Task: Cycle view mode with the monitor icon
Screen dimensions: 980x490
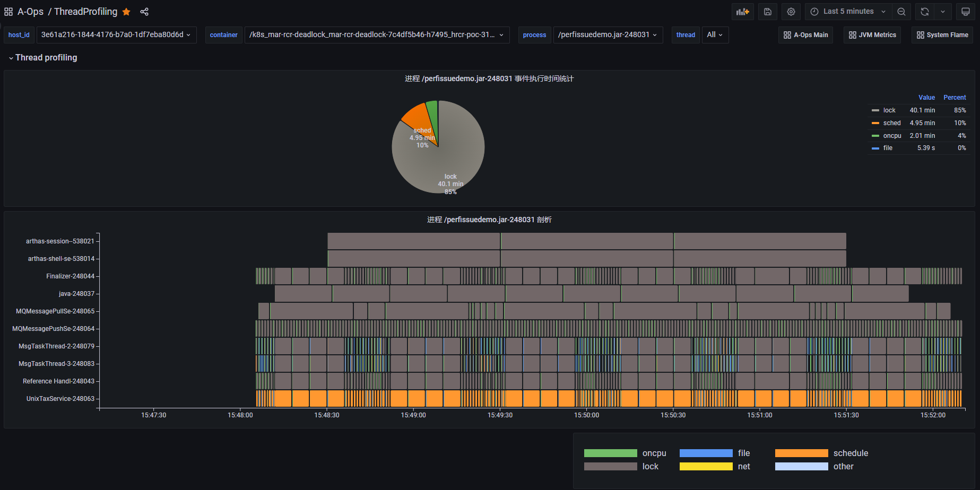Action: point(965,12)
